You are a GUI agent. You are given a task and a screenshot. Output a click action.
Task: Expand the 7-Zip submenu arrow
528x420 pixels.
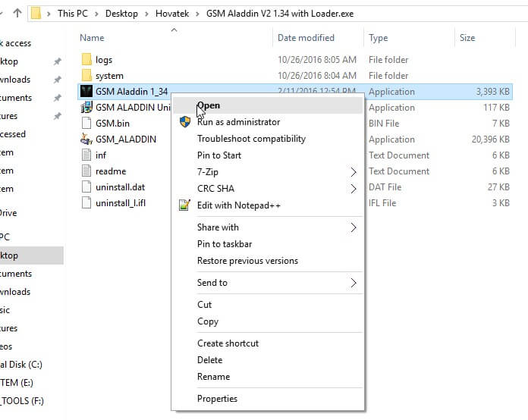point(354,172)
